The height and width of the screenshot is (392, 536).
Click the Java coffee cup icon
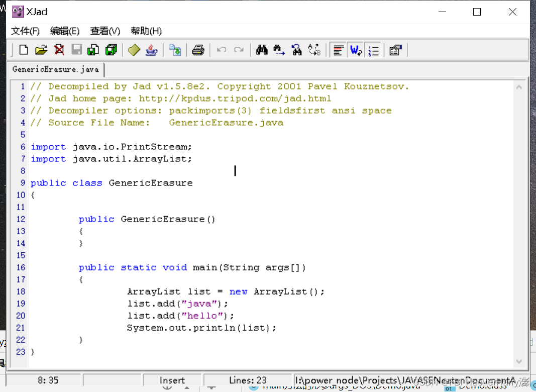[151, 50]
